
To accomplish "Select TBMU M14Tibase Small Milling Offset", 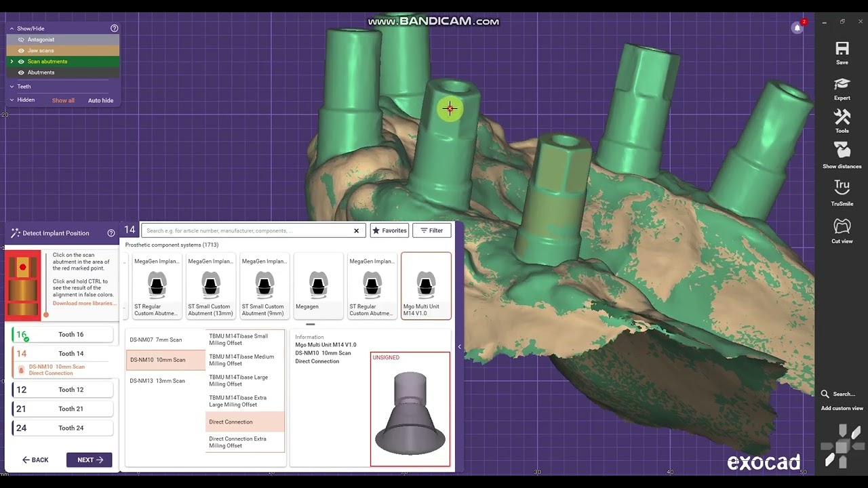I will click(245, 340).
